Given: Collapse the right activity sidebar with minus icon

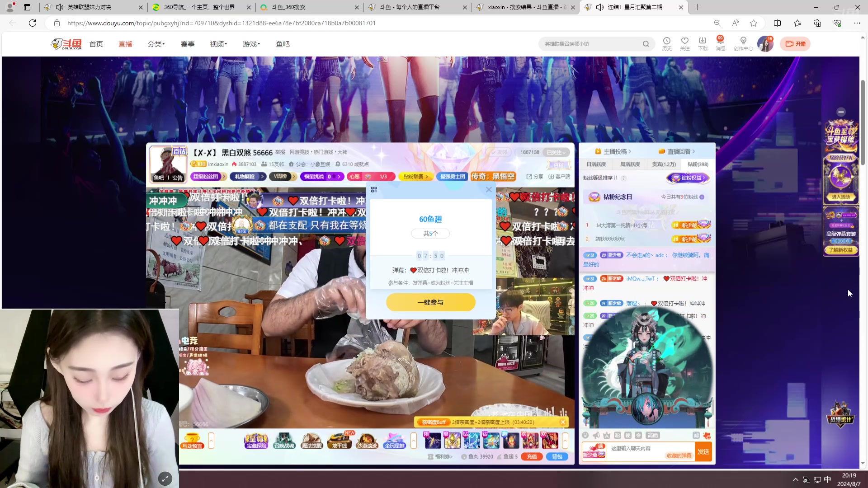Looking at the screenshot, I should [841, 112].
